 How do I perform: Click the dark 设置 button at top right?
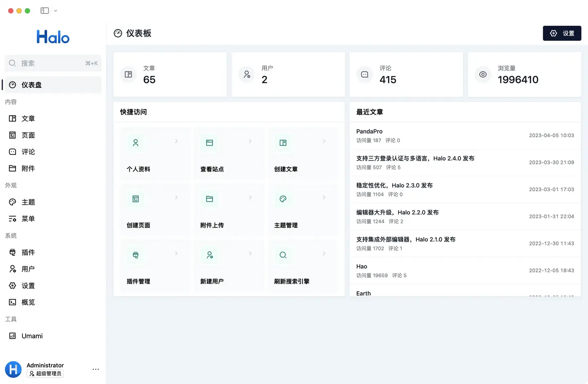point(562,33)
